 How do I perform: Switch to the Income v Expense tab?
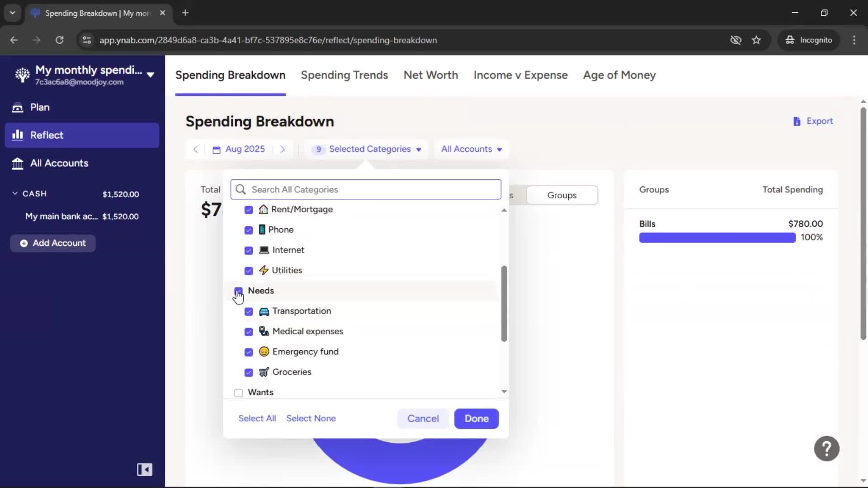520,75
